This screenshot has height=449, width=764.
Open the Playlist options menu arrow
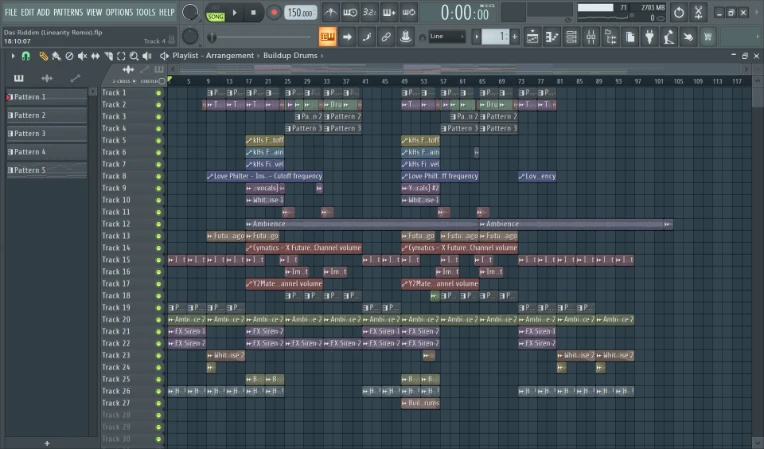(13, 56)
